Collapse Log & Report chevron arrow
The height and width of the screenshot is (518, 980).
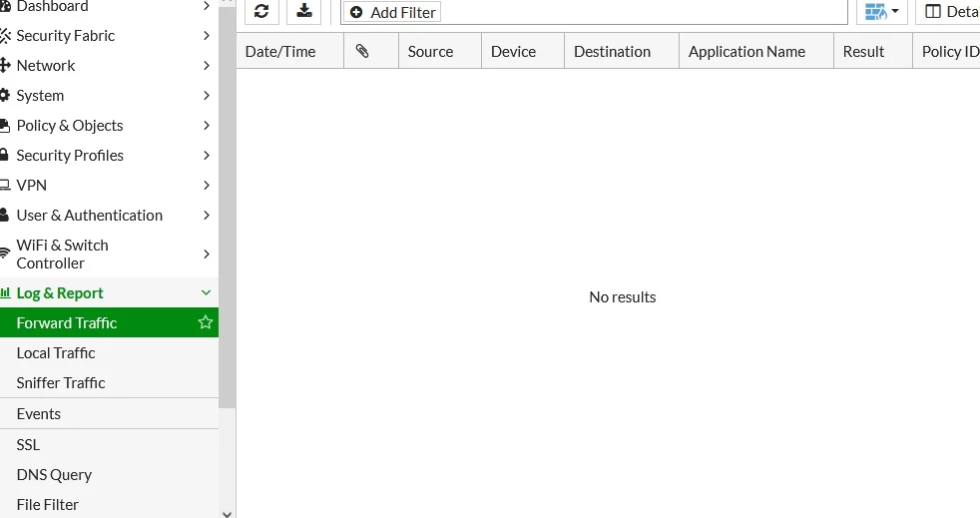[x=206, y=292]
